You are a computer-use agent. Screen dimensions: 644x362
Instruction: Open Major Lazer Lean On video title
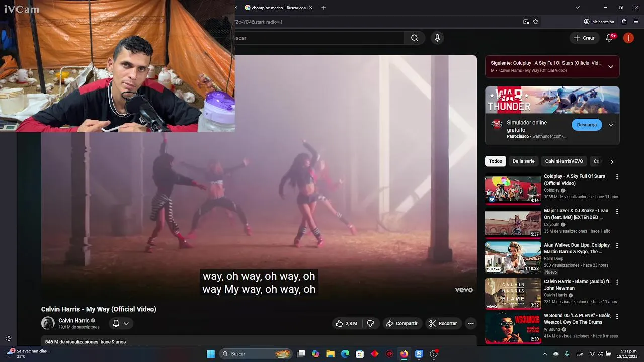[576, 214]
